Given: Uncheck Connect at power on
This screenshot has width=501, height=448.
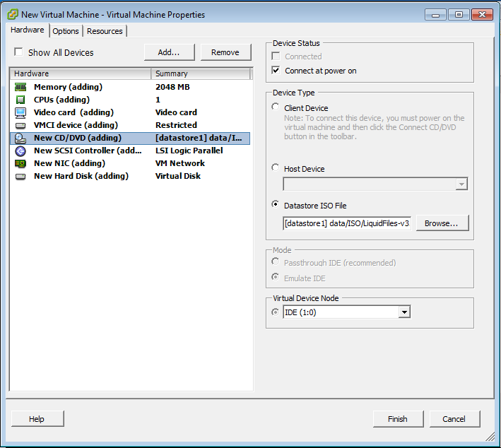Looking at the screenshot, I should click(x=276, y=70).
